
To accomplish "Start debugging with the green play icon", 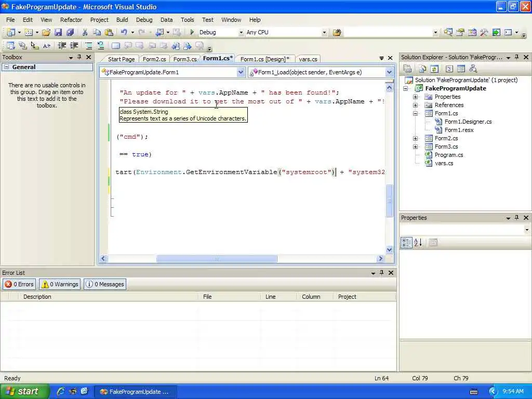I will coord(192,32).
